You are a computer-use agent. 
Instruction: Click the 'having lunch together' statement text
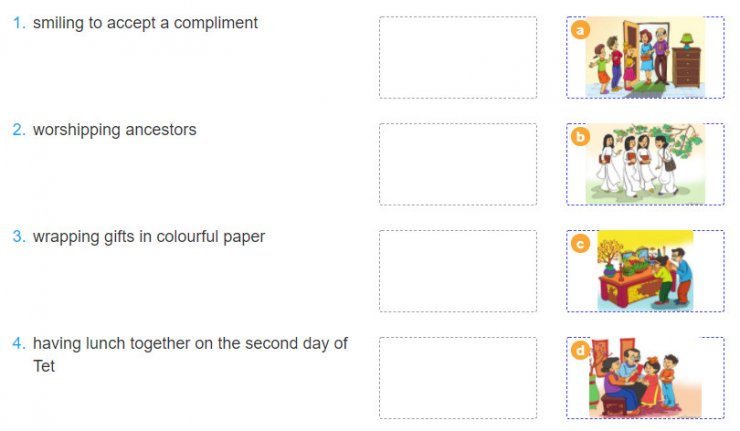tap(190, 344)
